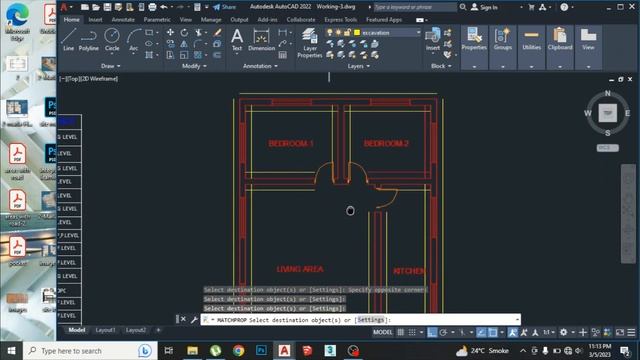The height and width of the screenshot is (360, 640).
Task: Select the Circle tool
Action: [111, 40]
